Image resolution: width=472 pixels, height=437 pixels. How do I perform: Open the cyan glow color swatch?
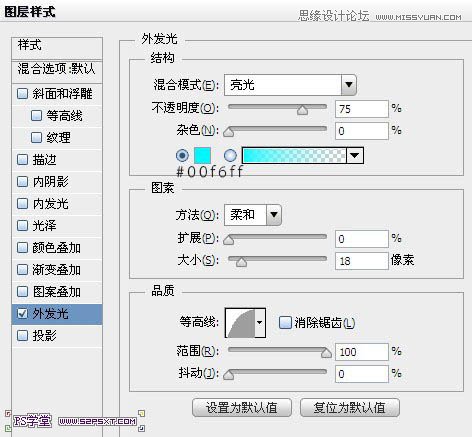202,155
